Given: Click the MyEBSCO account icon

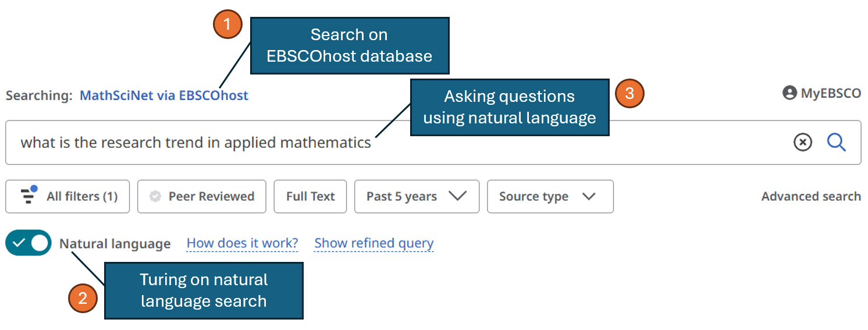Looking at the screenshot, I should 789,93.
